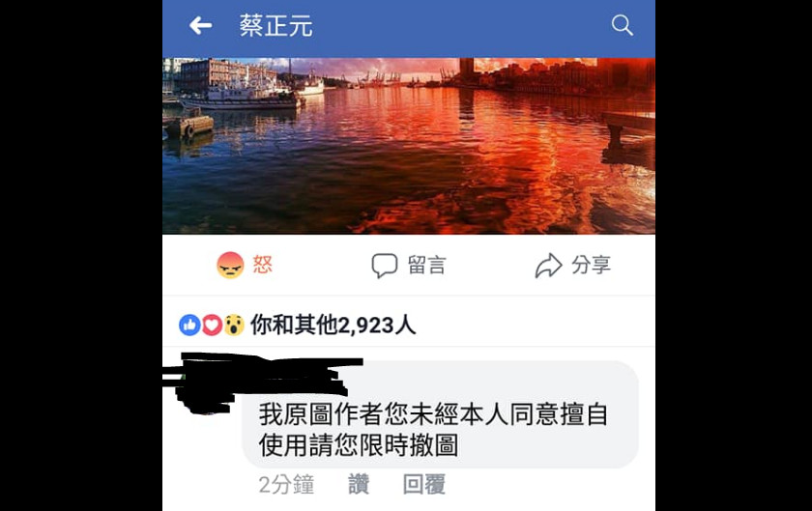Open search with the magnifier icon
812x511 pixels.
622,25
